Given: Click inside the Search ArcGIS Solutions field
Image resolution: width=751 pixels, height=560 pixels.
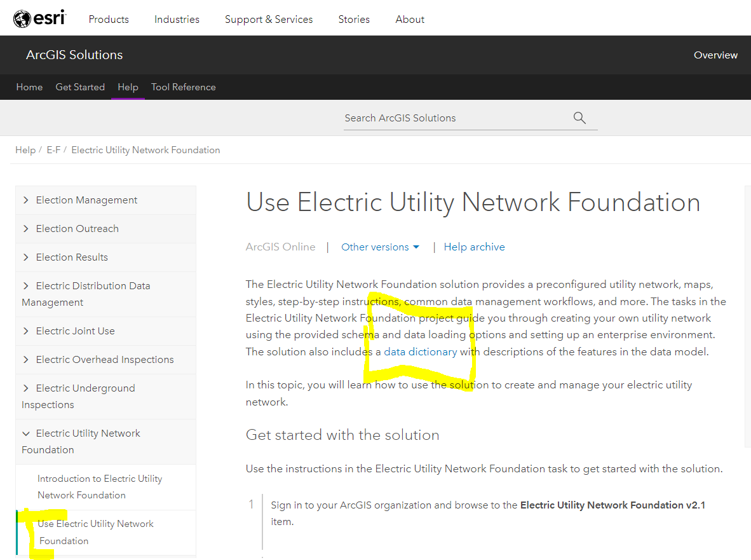Looking at the screenshot, I should (445, 118).
